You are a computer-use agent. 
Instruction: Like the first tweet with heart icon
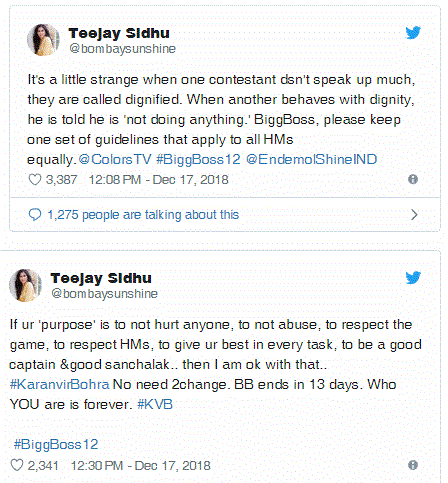(35, 180)
